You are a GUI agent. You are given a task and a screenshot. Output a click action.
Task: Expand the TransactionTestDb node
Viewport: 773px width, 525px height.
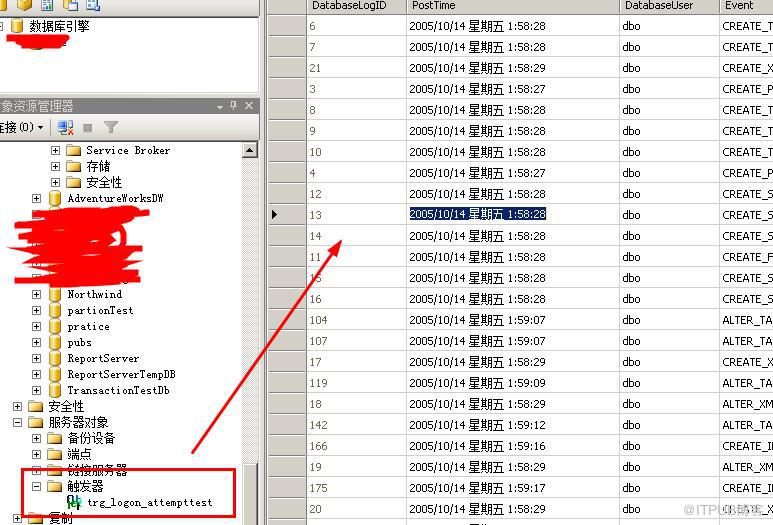point(36,390)
